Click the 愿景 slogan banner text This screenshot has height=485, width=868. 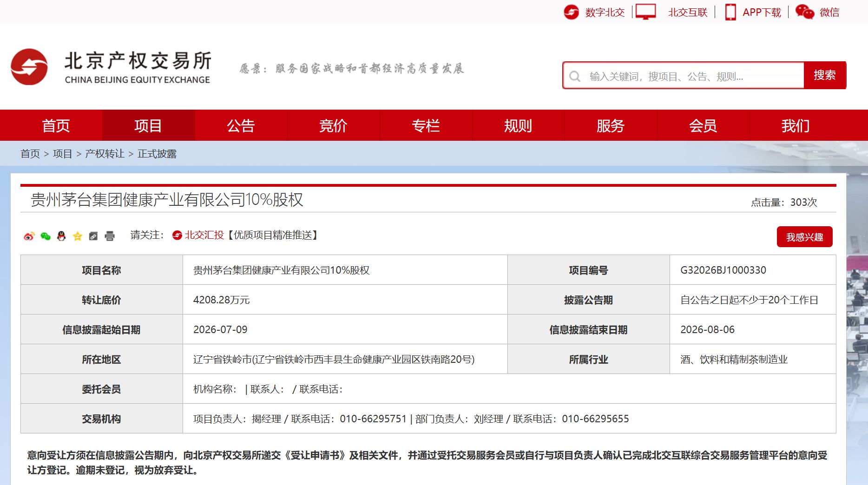(352, 69)
